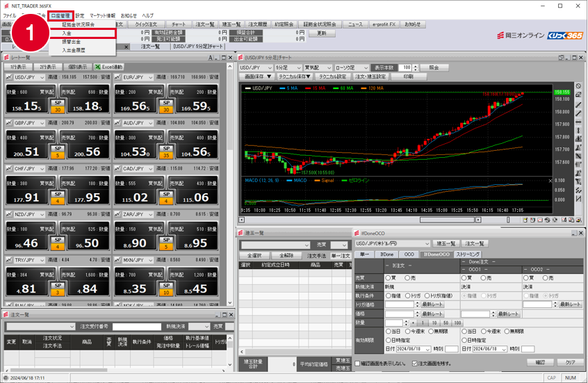This screenshot has width=588, height=383.
Task: Open the ローソク足 chart style dropdown
Action: coord(352,67)
